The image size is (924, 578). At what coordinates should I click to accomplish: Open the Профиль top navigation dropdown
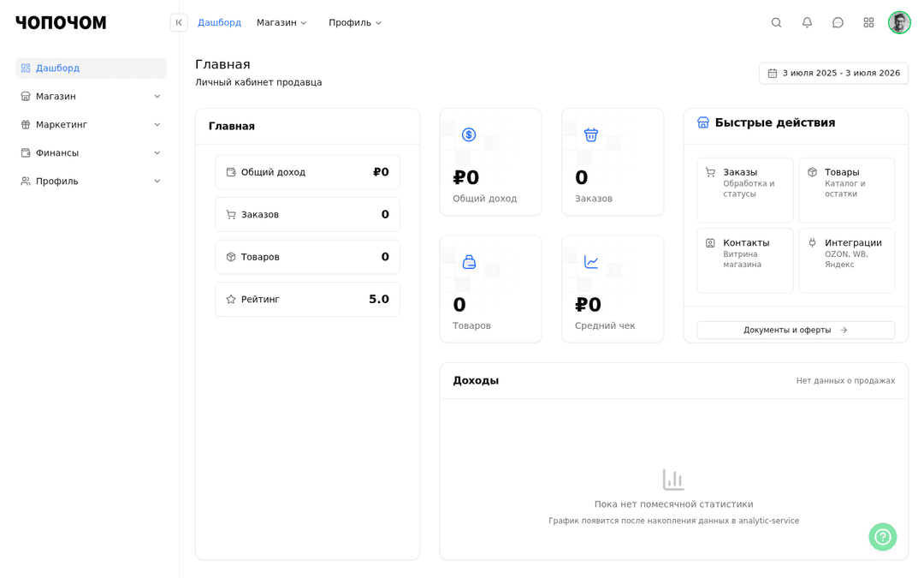[355, 22]
